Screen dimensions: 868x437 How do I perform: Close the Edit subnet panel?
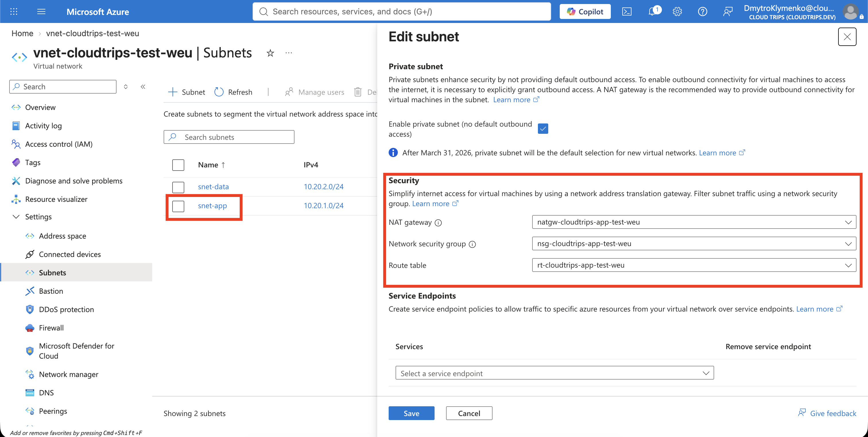click(847, 37)
